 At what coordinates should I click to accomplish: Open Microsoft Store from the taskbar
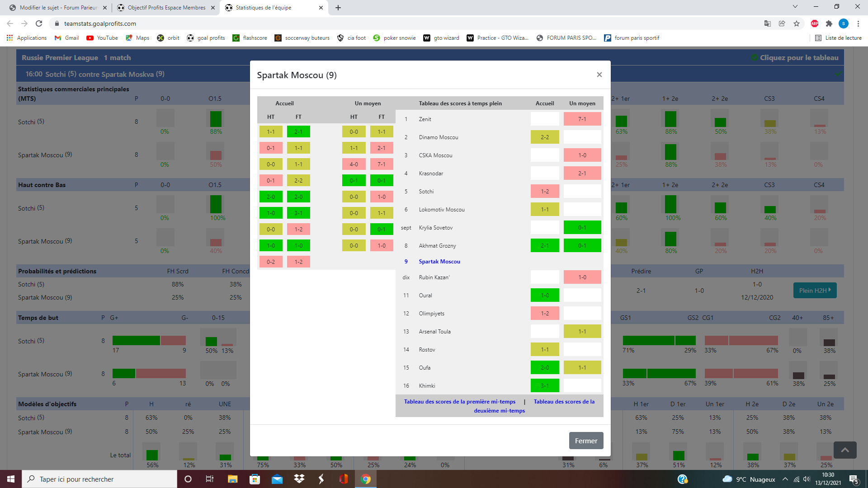point(255,479)
